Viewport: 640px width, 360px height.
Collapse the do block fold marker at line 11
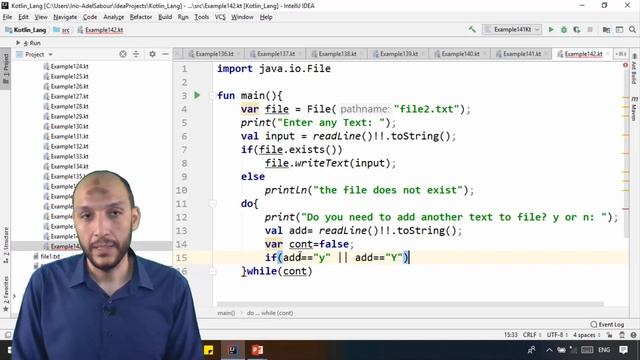click(x=212, y=203)
